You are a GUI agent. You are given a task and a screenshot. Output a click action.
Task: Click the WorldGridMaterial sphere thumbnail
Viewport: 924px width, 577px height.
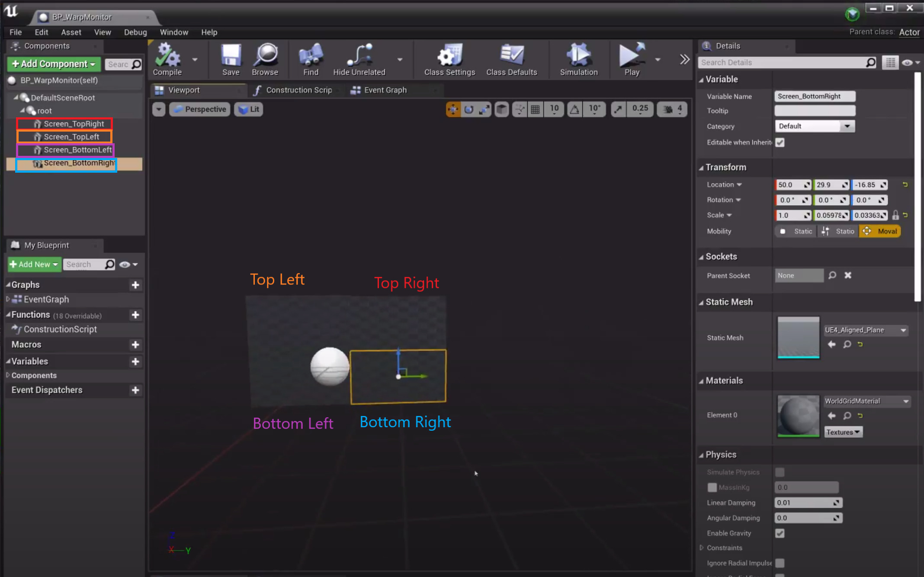pos(798,416)
